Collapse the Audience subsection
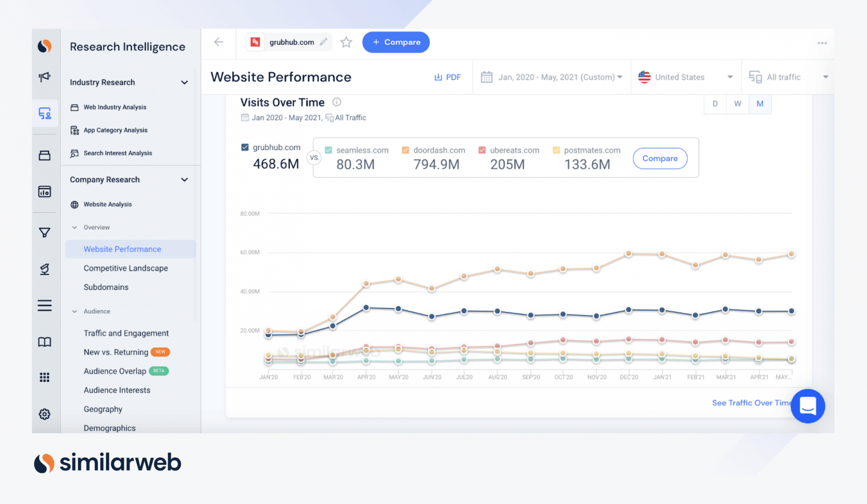The height and width of the screenshot is (504, 867). tap(74, 311)
